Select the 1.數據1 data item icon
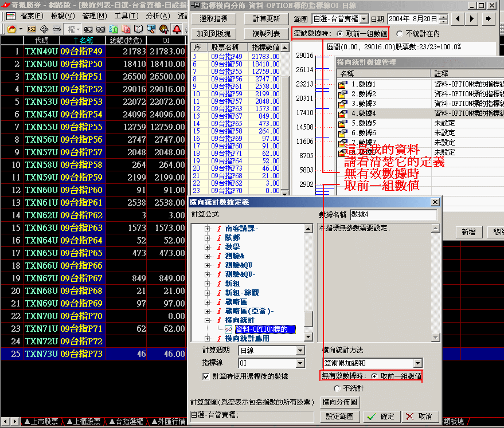Viewport: 504px width, 428px height. click(x=343, y=84)
